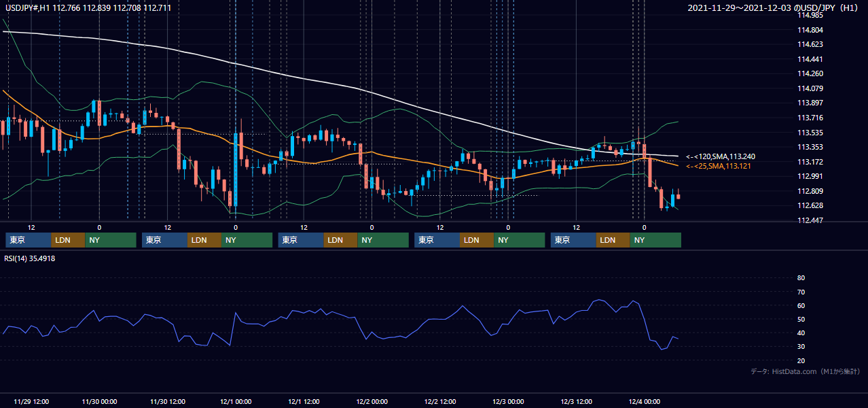Click the first NY session block in the row
The height and width of the screenshot is (408, 868).
tap(111, 240)
